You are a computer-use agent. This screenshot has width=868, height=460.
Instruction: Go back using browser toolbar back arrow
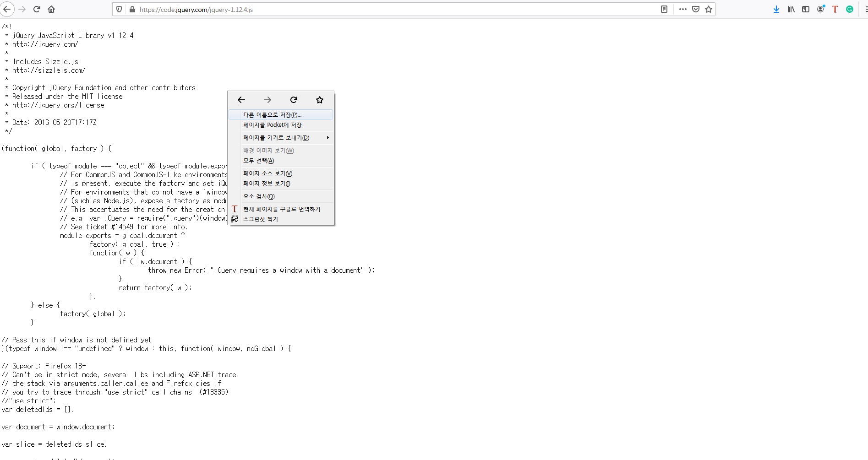pos(7,9)
